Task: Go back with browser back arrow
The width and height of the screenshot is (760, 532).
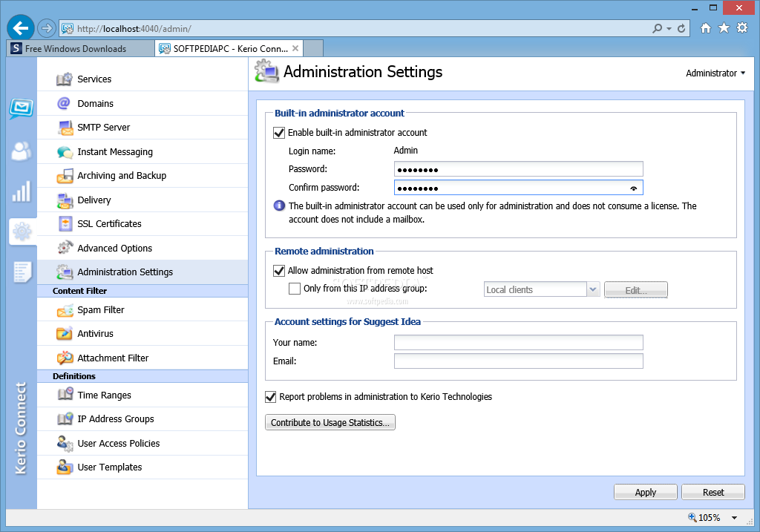Action: click(x=20, y=29)
